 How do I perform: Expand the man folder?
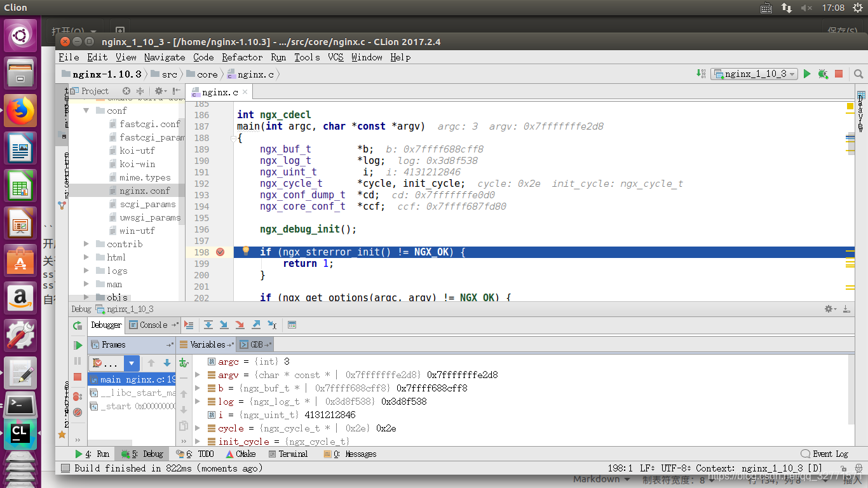pyautogui.click(x=86, y=284)
